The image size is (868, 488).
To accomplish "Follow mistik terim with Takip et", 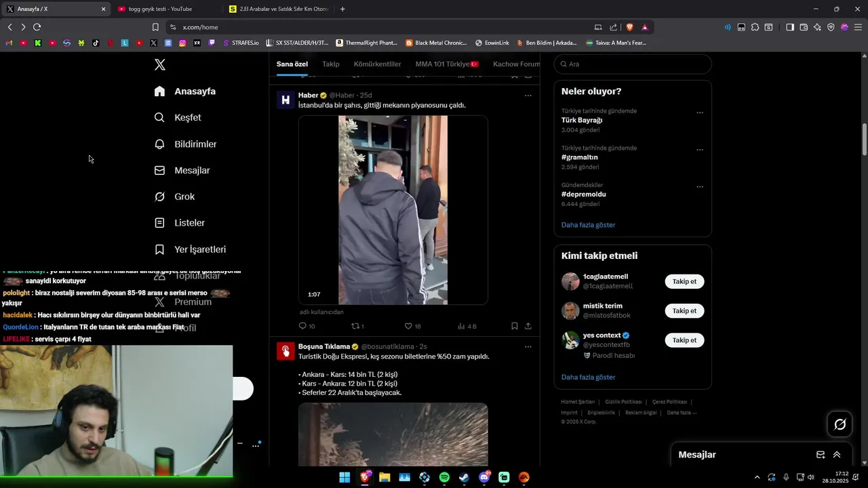I will pyautogui.click(x=684, y=310).
